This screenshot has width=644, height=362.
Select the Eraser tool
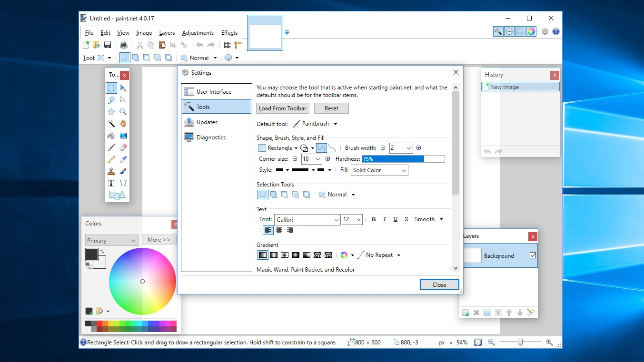pos(123,147)
